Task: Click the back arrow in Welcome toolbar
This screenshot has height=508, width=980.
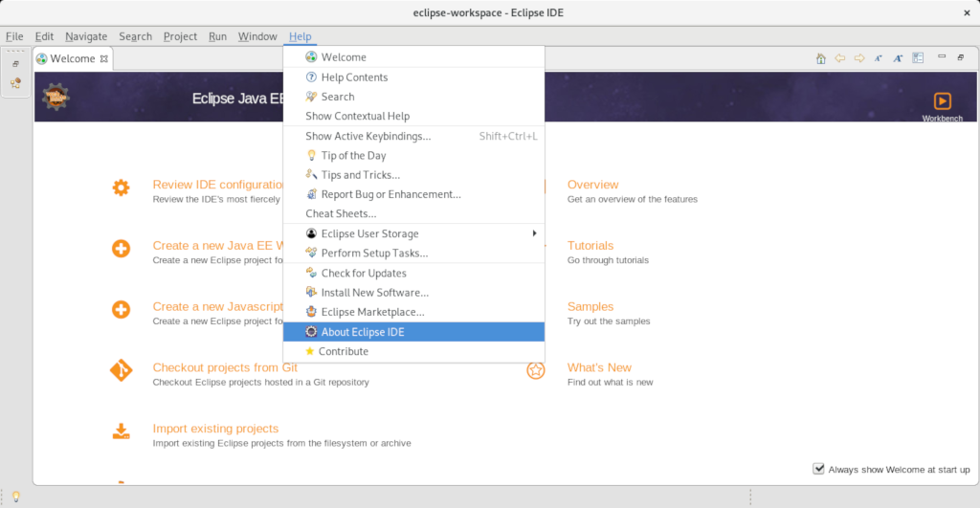Action: pos(840,58)
